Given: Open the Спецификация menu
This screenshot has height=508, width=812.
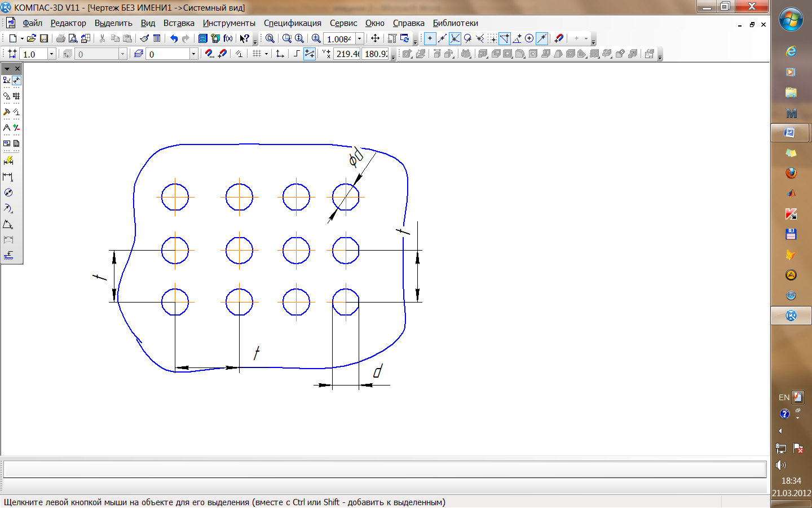Looking at the screenshot, I should tap(292, 23).
